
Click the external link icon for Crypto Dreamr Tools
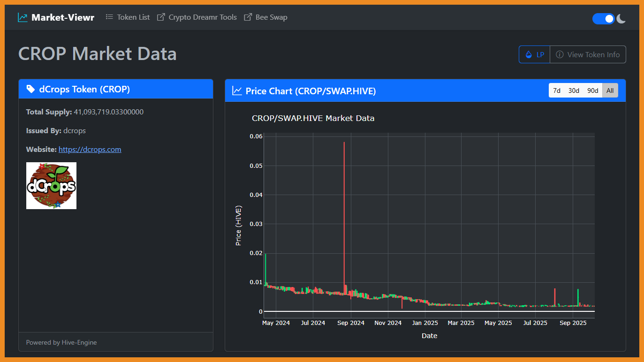[161, 17]
